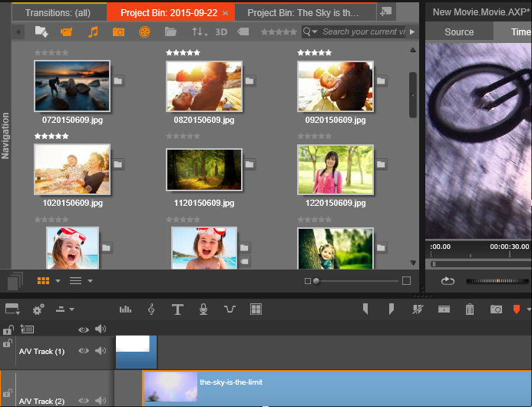Open the timeline storyboard/navigator icon dropdown
532x407 pixels.
tap(12, 309)
